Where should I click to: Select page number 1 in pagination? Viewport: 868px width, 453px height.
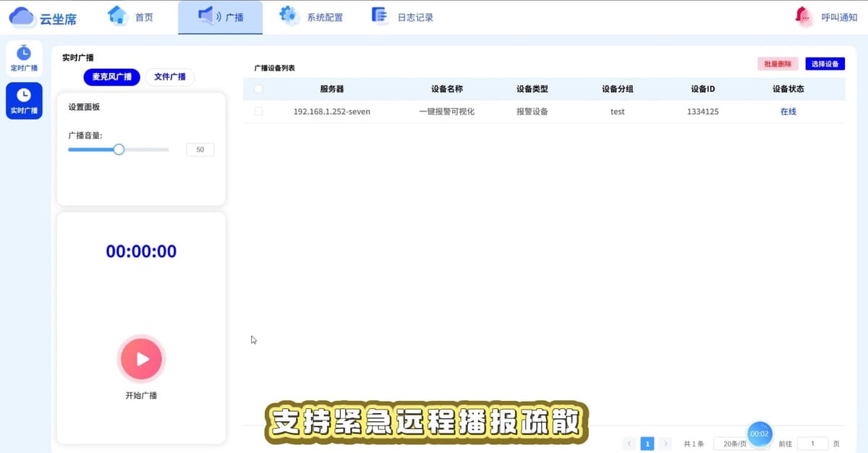point(647,444)
